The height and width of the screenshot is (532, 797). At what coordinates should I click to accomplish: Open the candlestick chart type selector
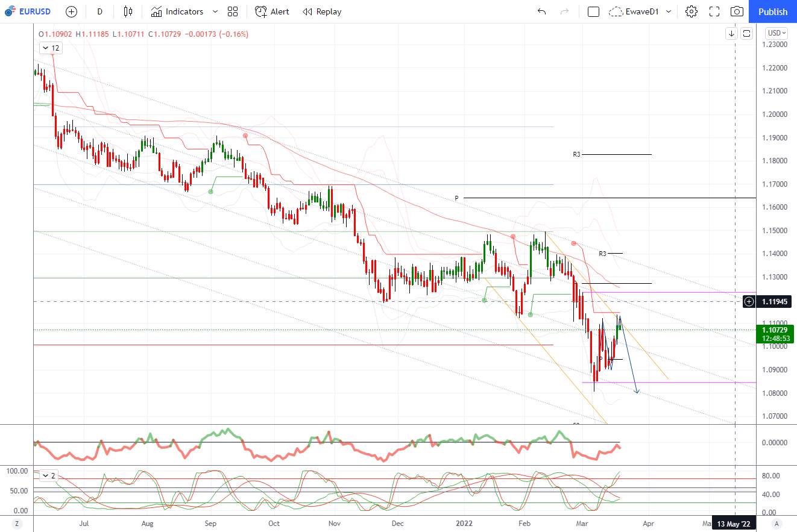(127, 11)
